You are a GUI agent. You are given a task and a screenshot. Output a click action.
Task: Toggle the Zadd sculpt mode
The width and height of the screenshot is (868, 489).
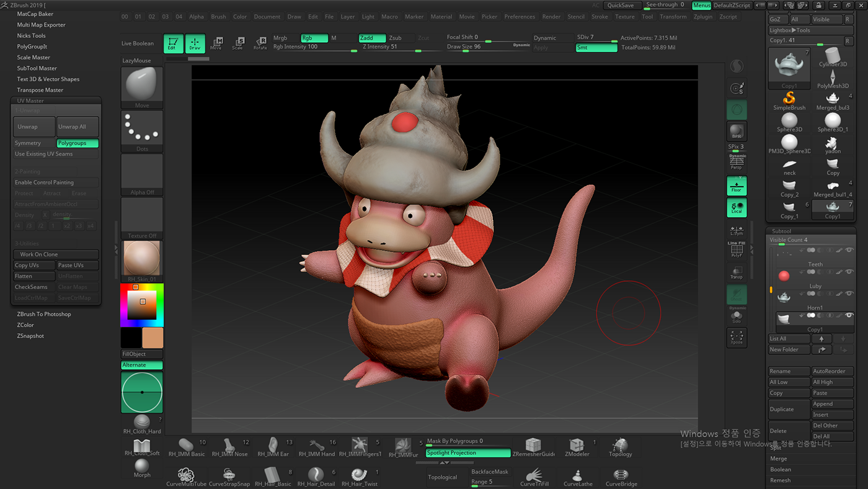(372, 38)
